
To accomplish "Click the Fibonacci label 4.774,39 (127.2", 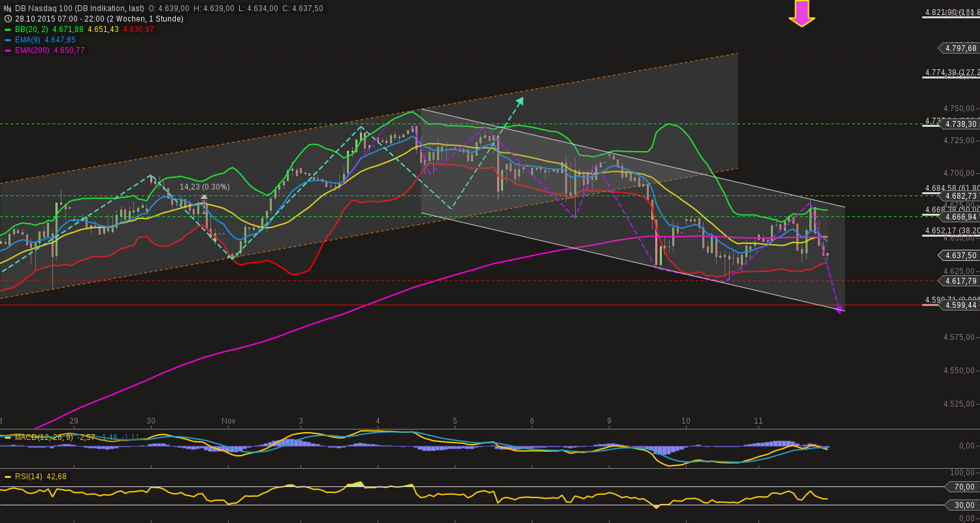I will click(952, 73).
